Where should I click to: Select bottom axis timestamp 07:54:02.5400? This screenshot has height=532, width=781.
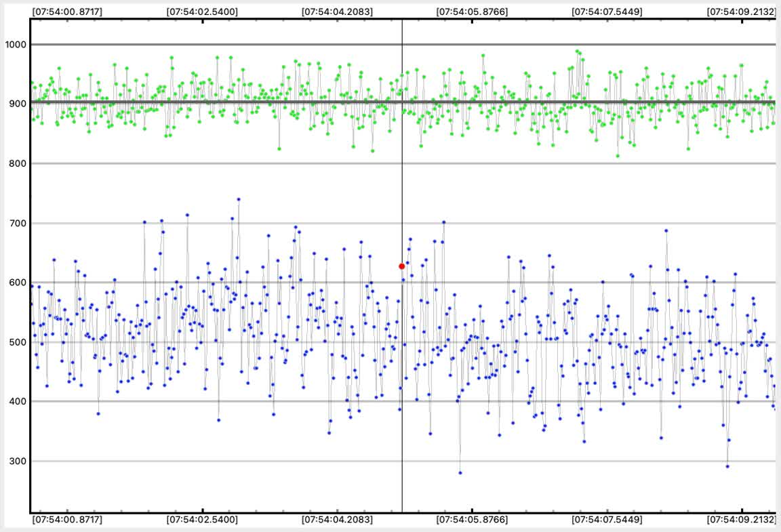(x=202, y=520)
